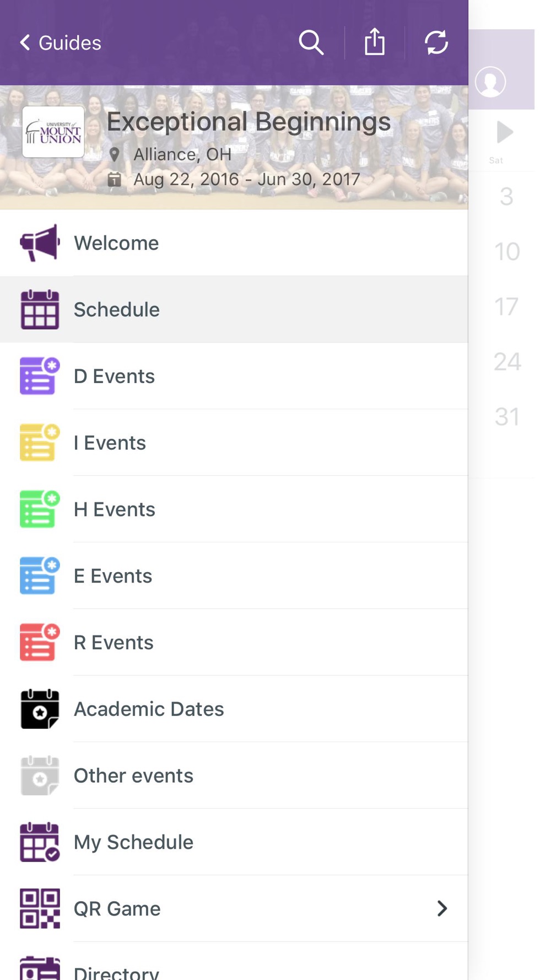Advance calendar with next-arrow above Sat
Viewport: 551px width, 980px height.
click(505, 132)
